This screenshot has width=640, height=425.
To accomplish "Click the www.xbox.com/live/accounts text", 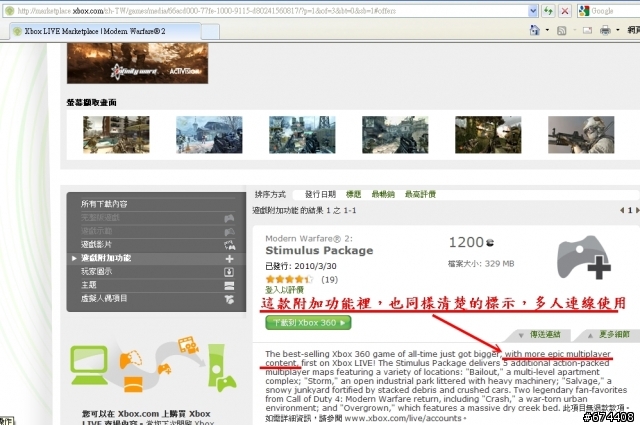I will 402,418.
